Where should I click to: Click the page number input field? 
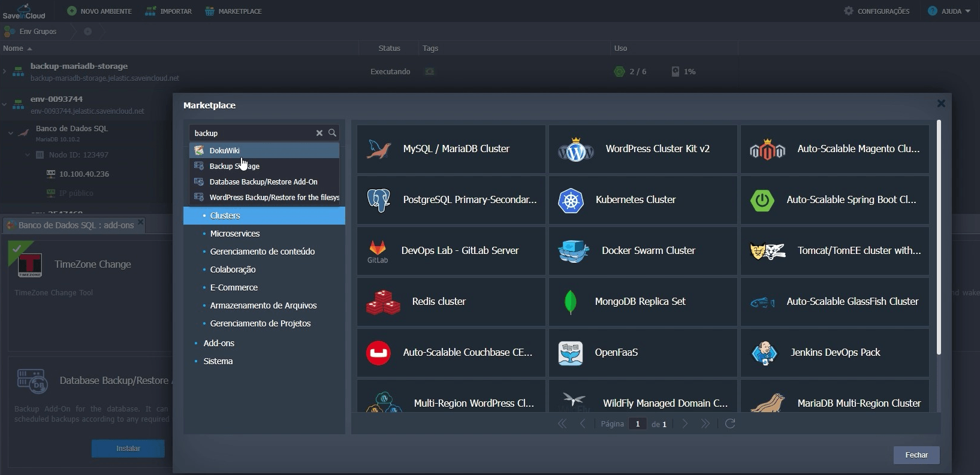pos(638,423)
